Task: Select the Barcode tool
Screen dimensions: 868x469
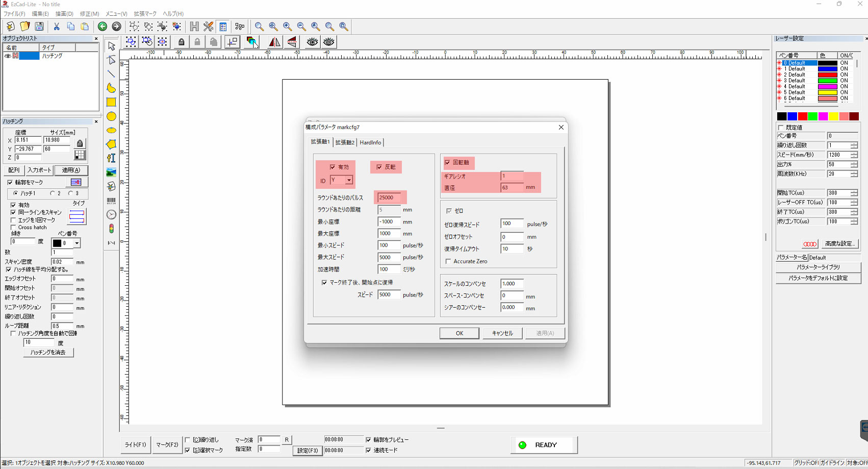Action: pyautogui.click(x=111, y=201)
